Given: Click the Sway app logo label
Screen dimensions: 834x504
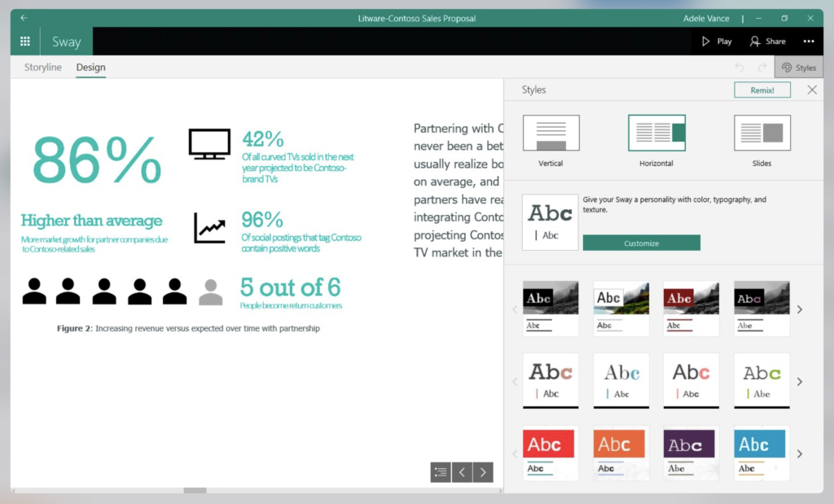Looking at the screenshot, I should pyautogui.click(x=67, y=42).
